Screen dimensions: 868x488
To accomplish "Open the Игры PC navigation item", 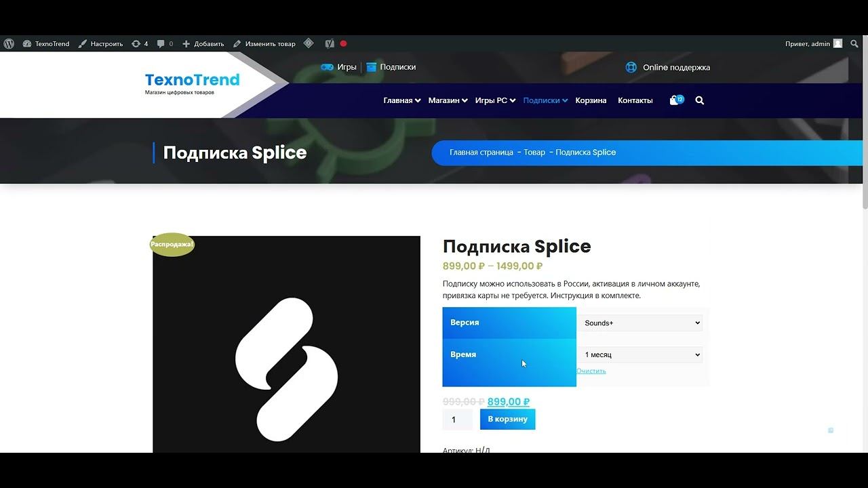I will 491,100.
